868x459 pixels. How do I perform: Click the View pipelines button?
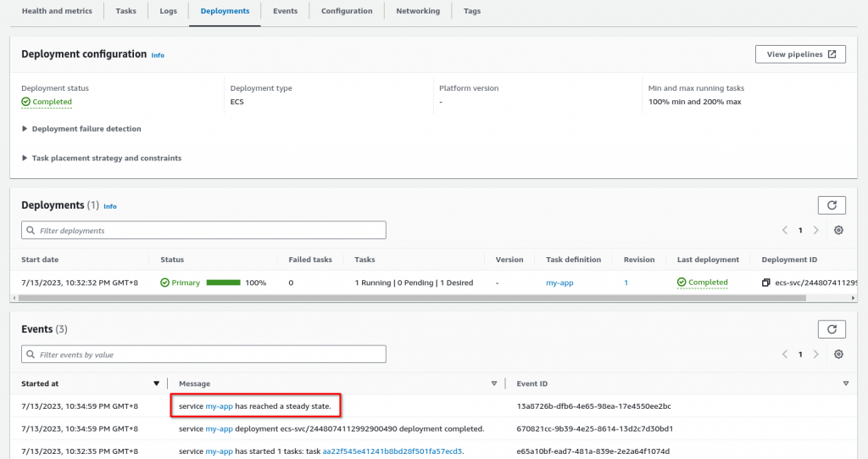800,54
